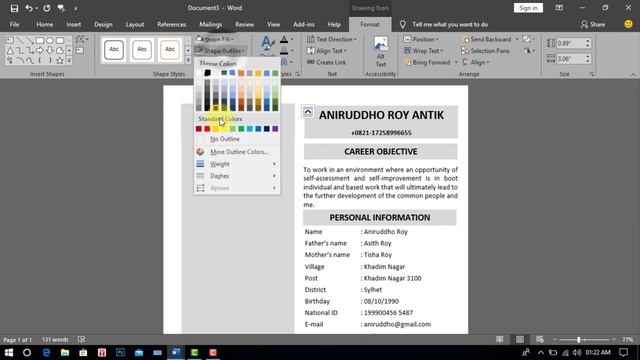Click the Undo icon in title bar
This screenshot has height=360, width=640.
[x=29, y=8]
